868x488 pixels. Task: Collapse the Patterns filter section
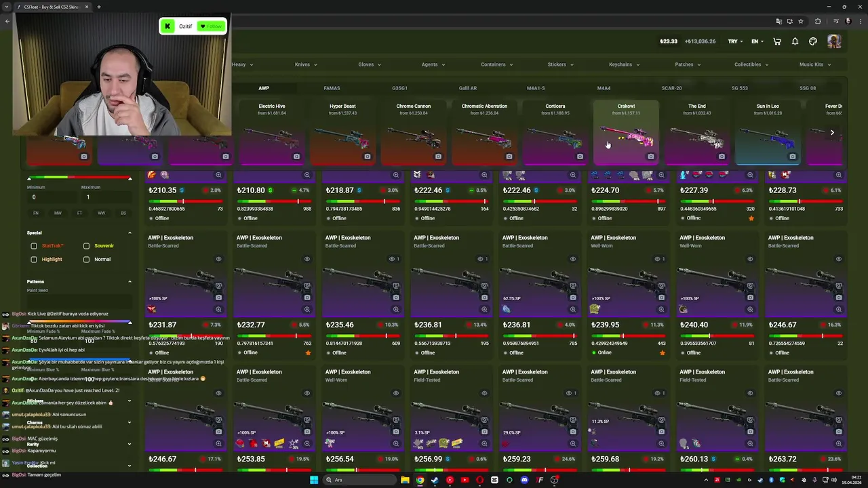tap(130, 281)
